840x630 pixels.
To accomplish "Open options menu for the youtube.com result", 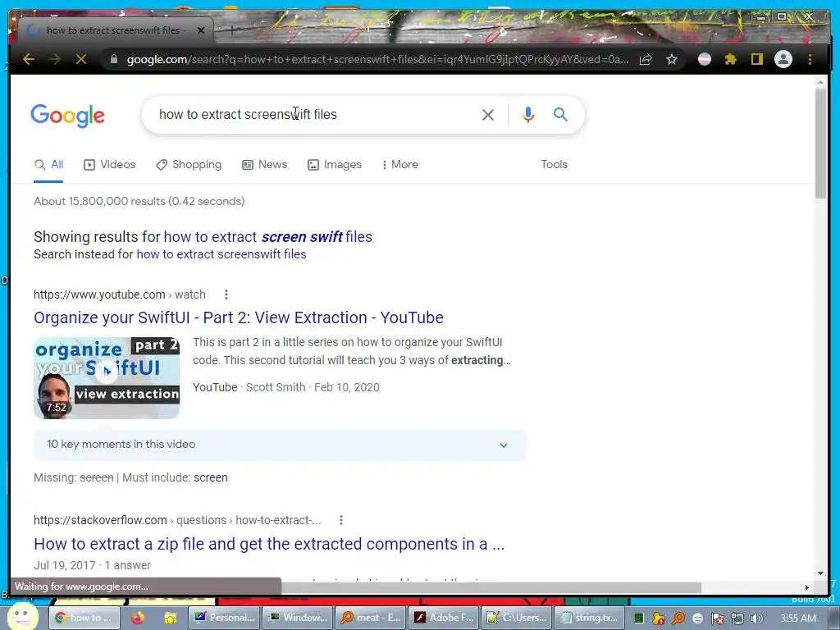I will click(x=226, y=294).
